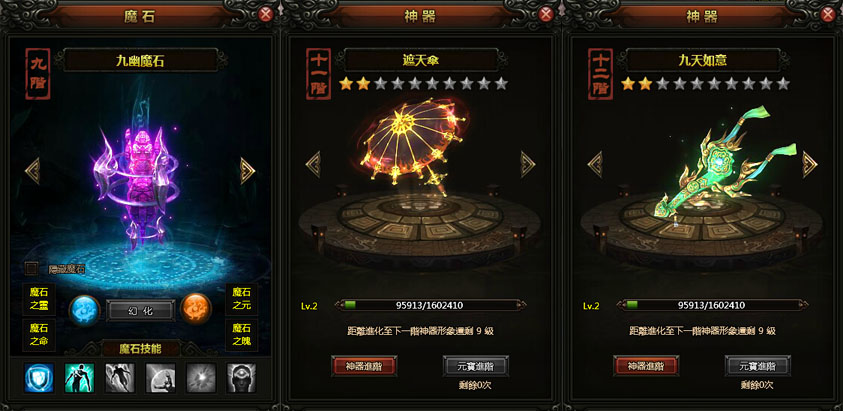Open the 魔石之元 tab
The width and height of the screenshot is (843, 411).
click(241, 299)
